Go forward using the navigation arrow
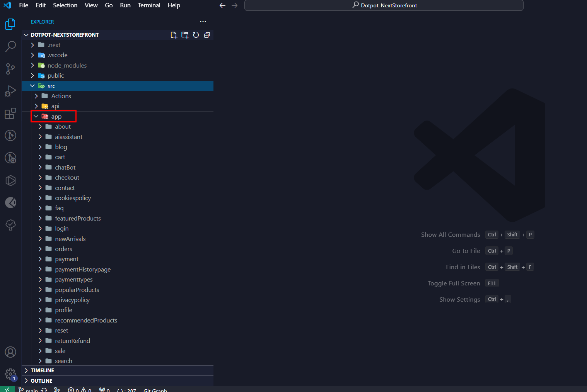The height and width of the screenshot is (392, 587). 235,5
